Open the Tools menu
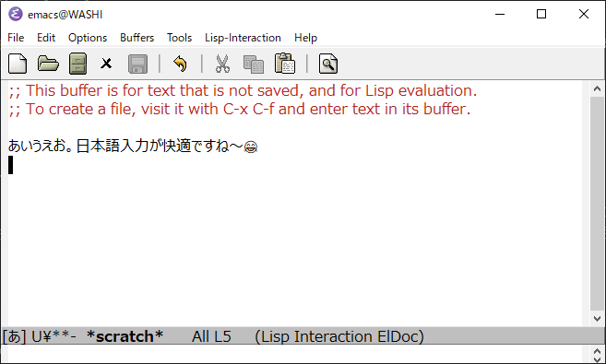The image size is (606, 364). pos(179,38)
